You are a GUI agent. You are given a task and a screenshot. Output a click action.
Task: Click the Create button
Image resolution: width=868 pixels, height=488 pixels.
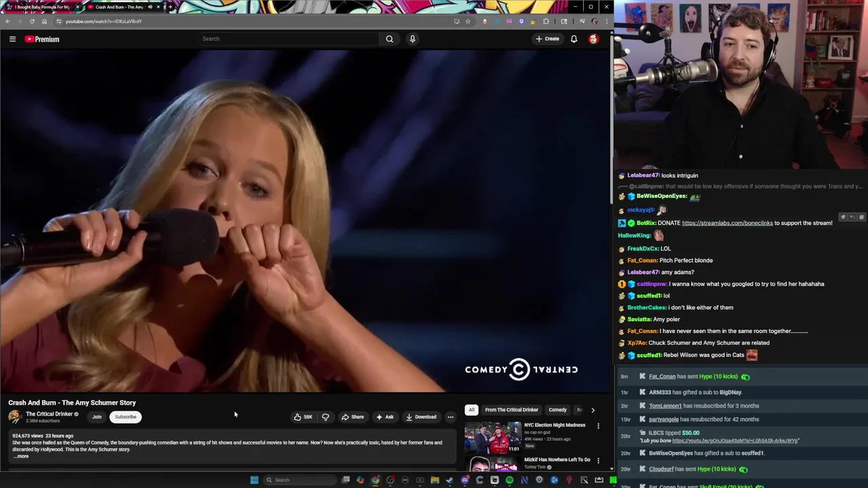pos(547,39)
